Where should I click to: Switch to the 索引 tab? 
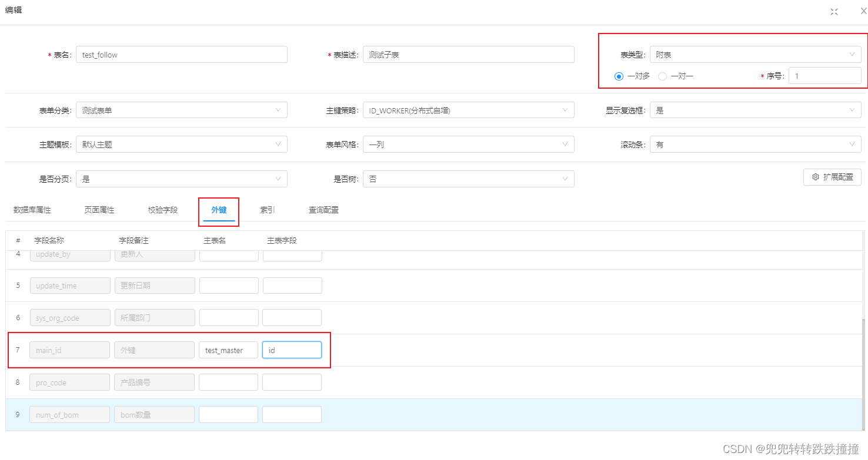pyautogui.click(x=268, y=210)
